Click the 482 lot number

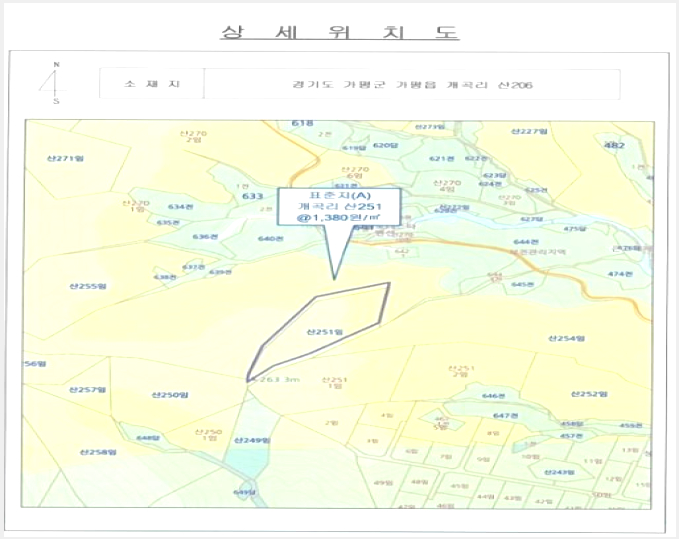(x=614, y=145)
